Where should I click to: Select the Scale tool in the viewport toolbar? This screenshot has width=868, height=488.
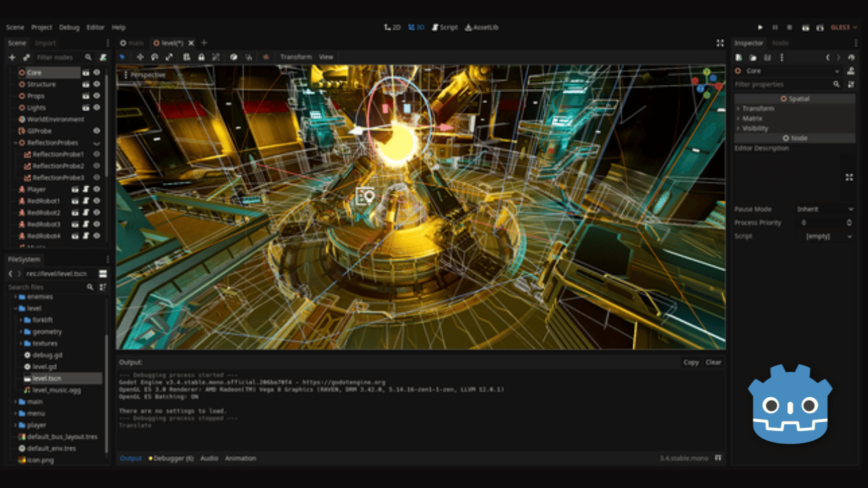pos(170,57)
